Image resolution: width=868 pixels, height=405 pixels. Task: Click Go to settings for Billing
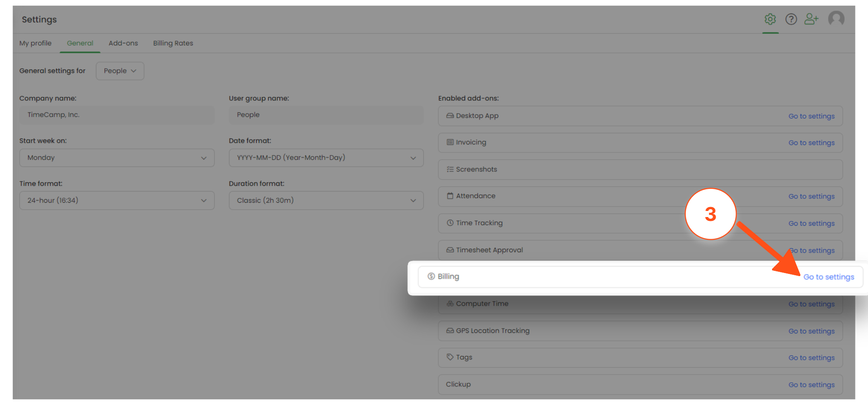(829, 277)
